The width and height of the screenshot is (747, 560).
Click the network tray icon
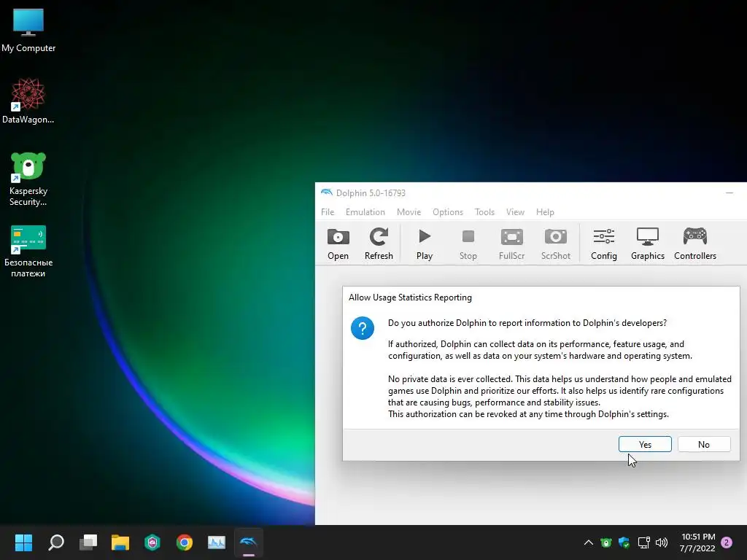pos(643,542)
